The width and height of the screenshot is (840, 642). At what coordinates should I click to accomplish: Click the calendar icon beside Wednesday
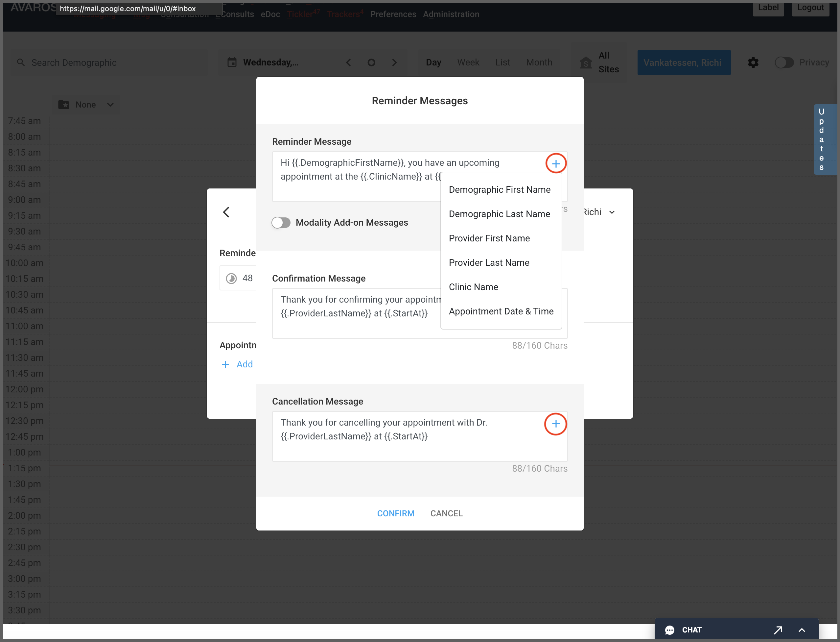click(x=232, y=62)
